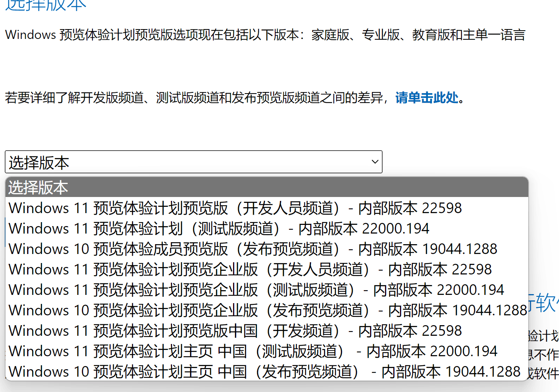The height and width of the screenshot is (392, 559).
Task: Choose Windows 10 预览企业版 (发布预览频道) 19044.1288
Action: 267,310
